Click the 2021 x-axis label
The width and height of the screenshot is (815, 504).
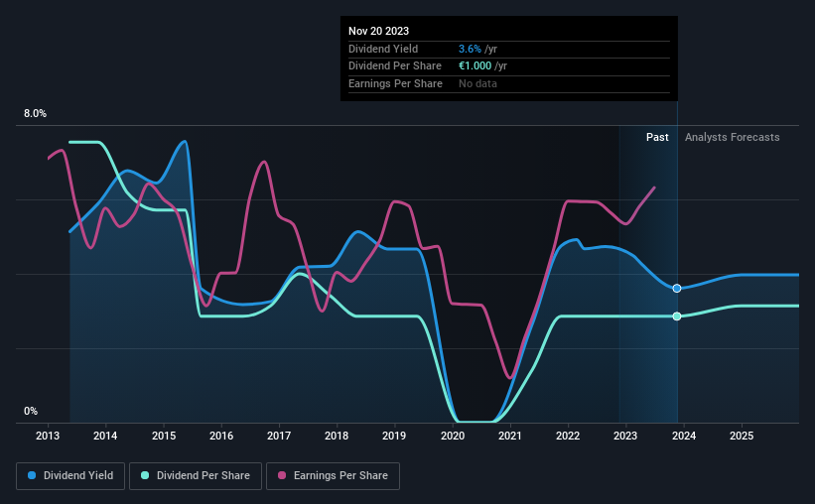[x=510, y=436]
